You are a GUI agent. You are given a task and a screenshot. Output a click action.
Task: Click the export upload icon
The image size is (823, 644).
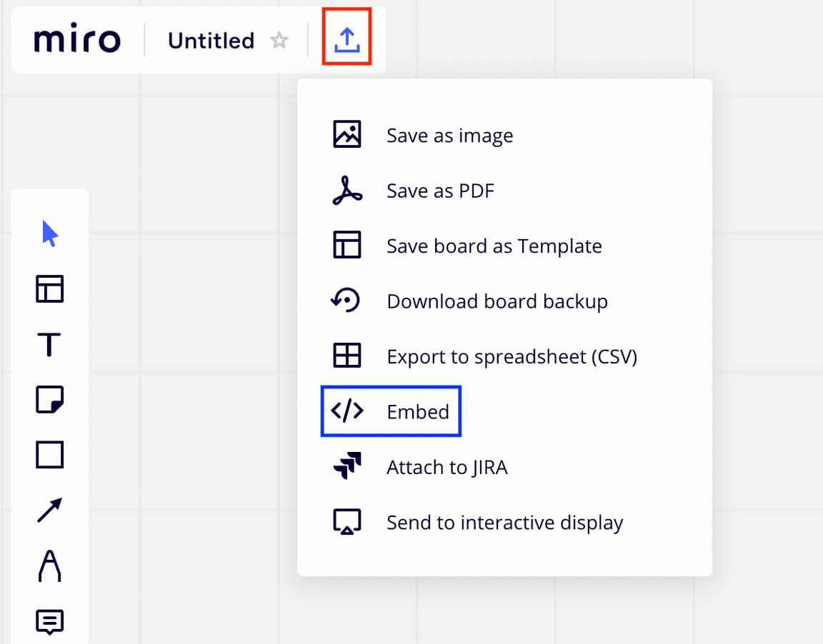[347, 41]
